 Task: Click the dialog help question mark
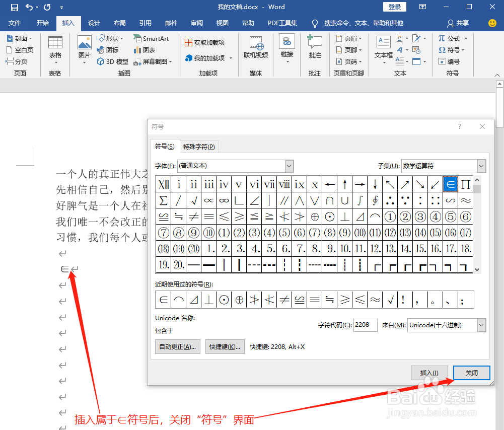460,126
